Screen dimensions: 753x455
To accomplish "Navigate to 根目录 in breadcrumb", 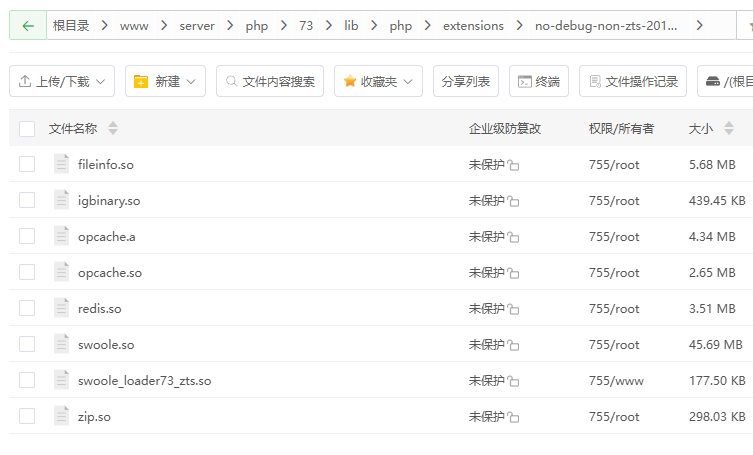I will (71, 25).
